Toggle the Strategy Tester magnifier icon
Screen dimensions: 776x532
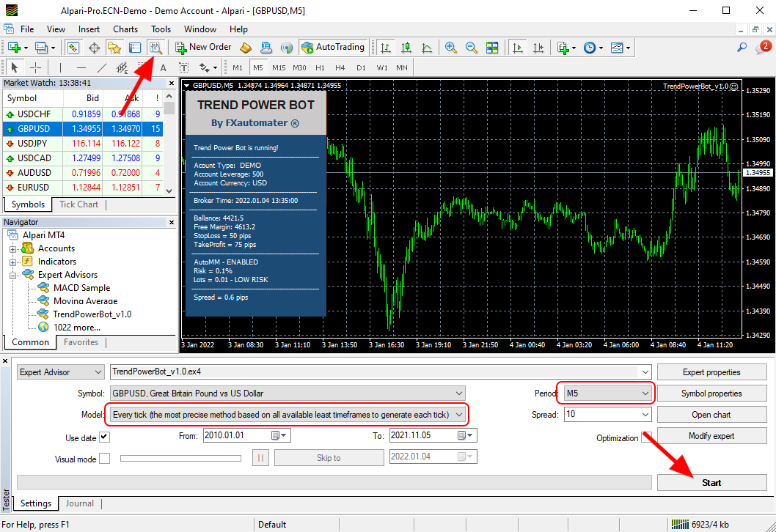155,48
